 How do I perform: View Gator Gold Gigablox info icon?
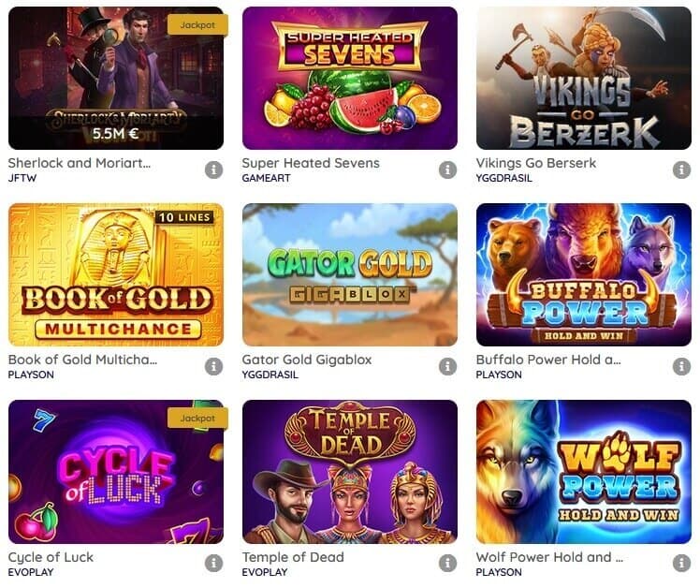(447, 366)
